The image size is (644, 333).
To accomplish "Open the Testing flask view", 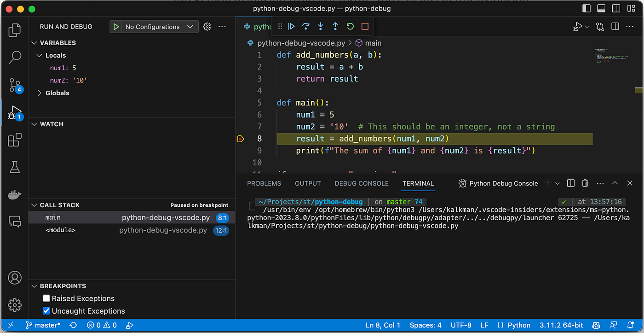I will 15,167.
